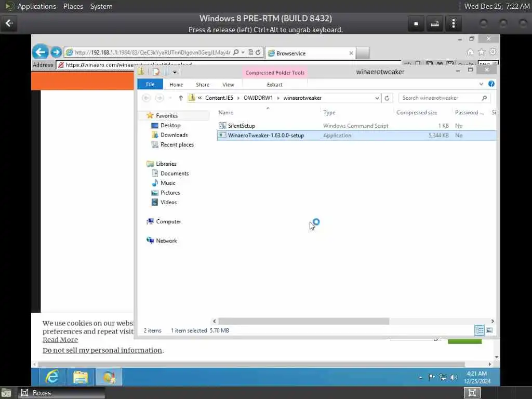Click the network icon in Windows tray
The image size is (532, 399).
point(443,377)
